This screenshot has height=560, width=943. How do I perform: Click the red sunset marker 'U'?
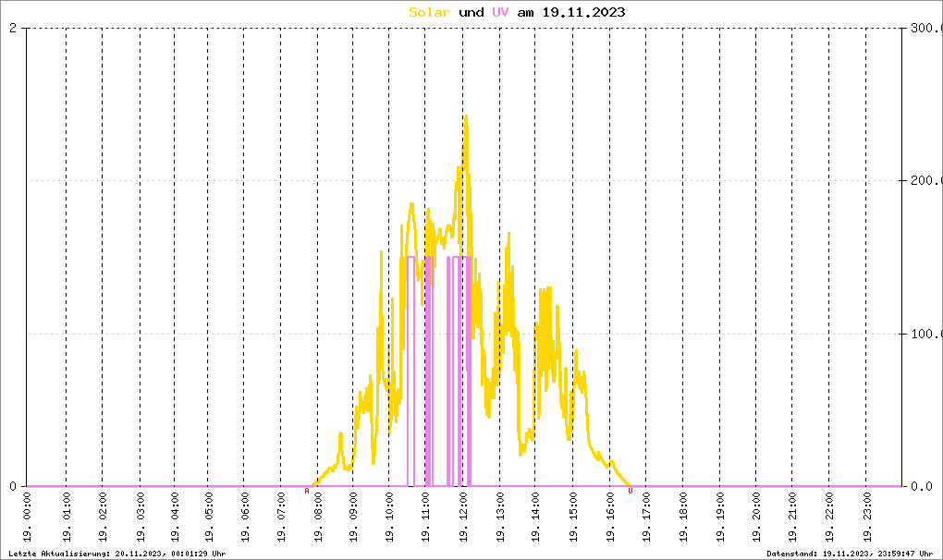click(631, 491)
